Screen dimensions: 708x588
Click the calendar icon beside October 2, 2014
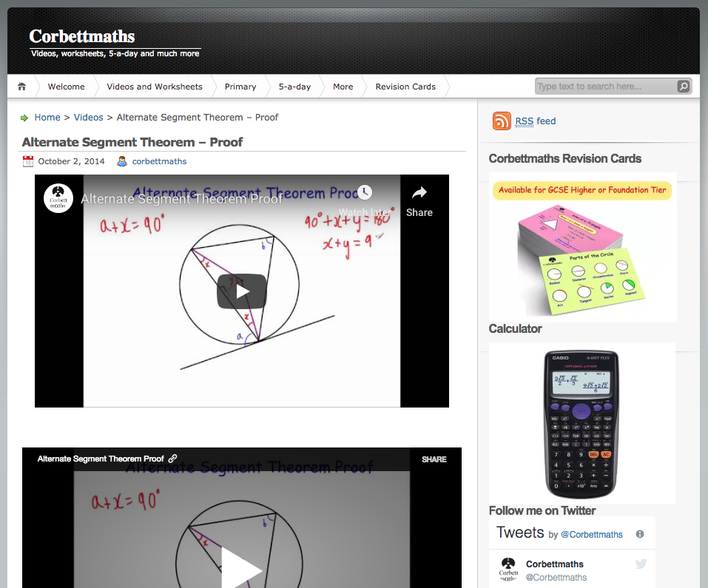(x=28, y=161)
